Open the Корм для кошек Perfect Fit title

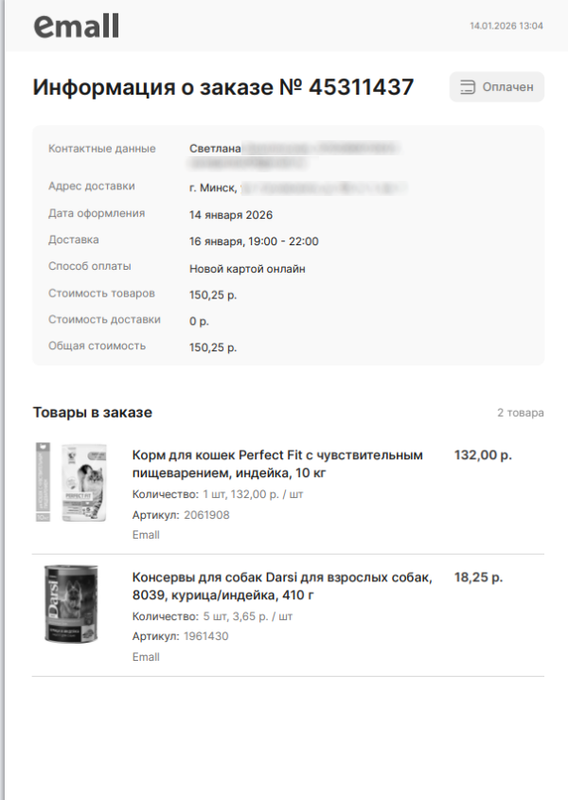(x=277, y=464)
